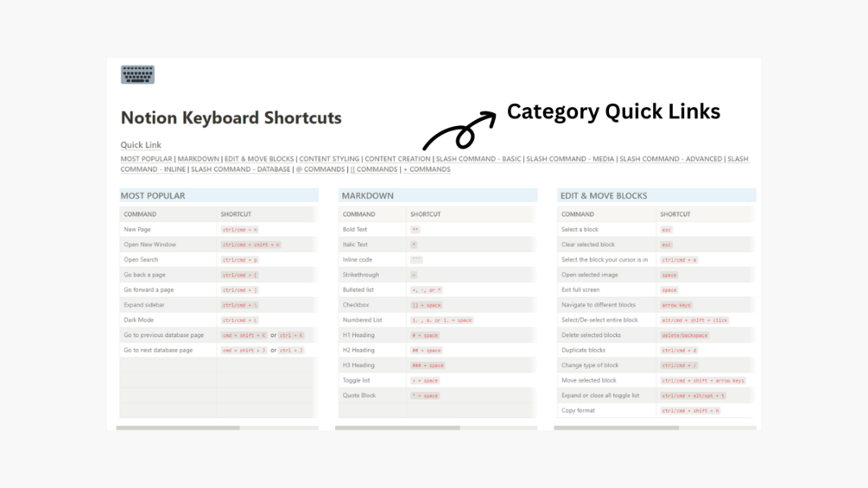
Task: Select the Open Search command cell
Action: (x=168, y=259)
